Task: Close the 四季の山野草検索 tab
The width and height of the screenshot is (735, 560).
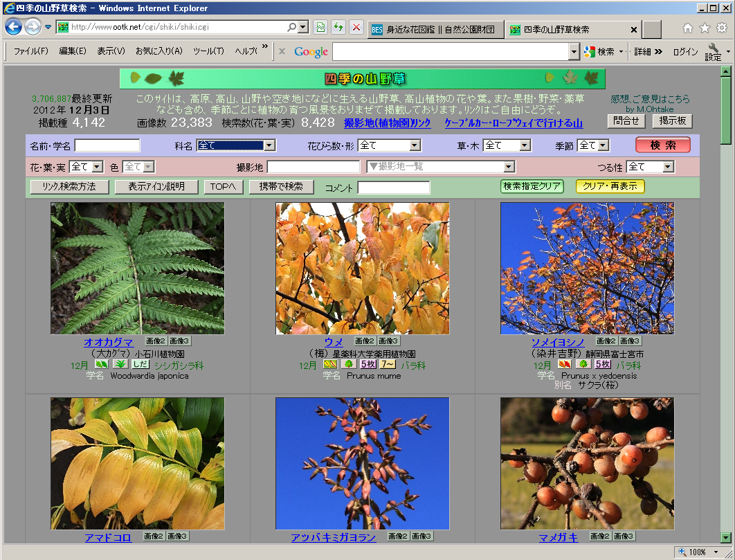Action: pos(634,30)
